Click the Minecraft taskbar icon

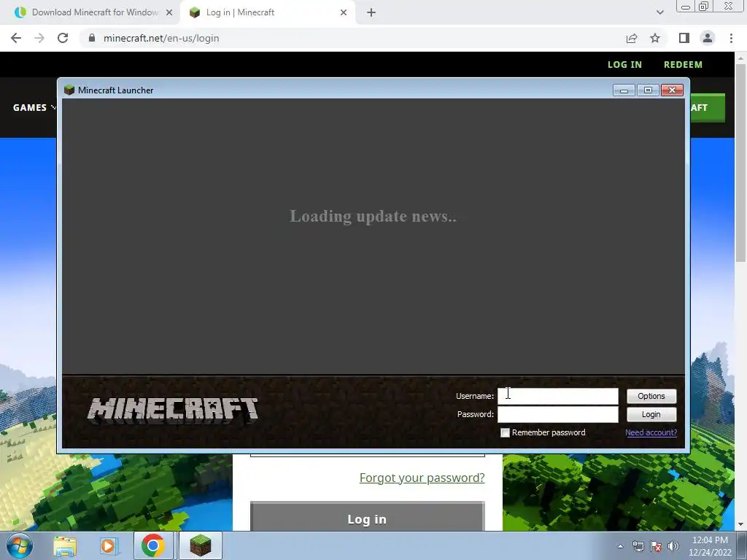pyautogui.click(x=200, y=545)
